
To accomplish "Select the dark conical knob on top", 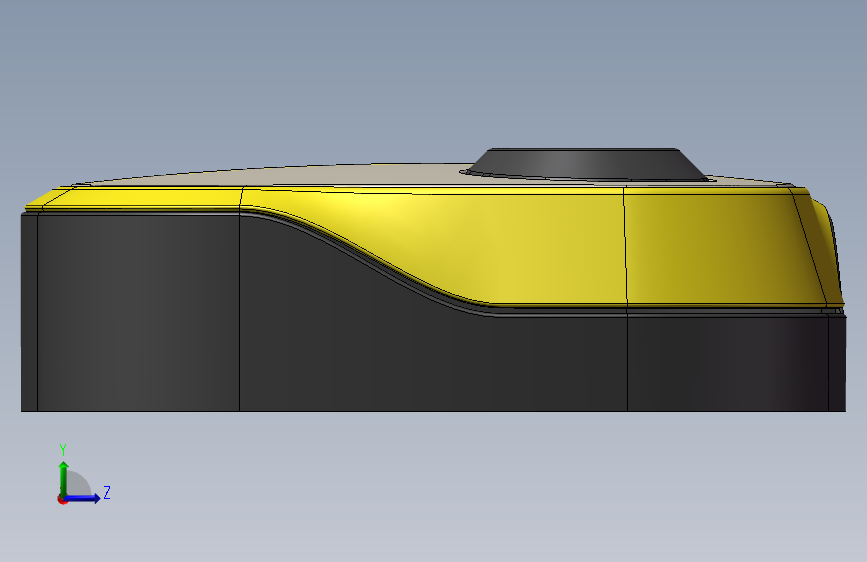I will [586, 164].
